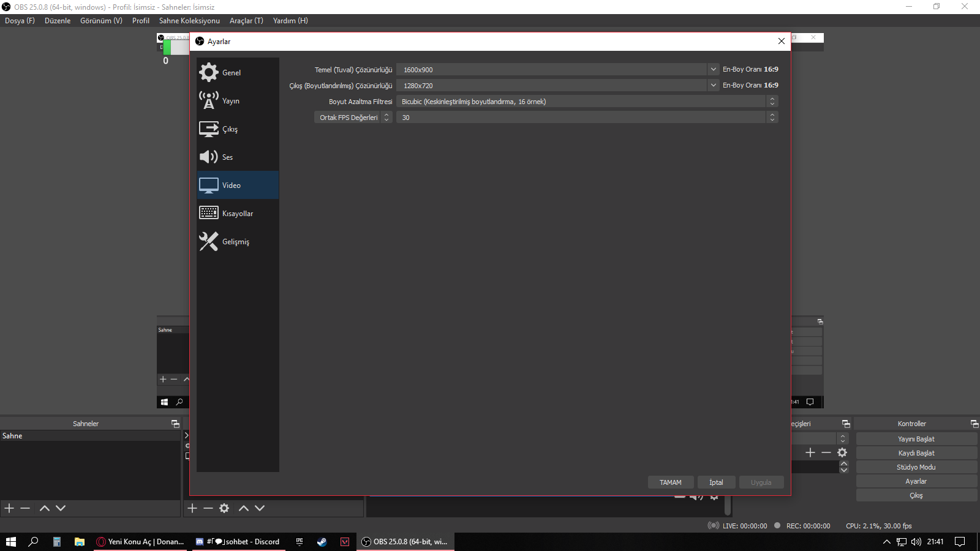Add a scene with the Sahneler plus icon
Viewport: 980px width, 551px height.
pos(9,508)
